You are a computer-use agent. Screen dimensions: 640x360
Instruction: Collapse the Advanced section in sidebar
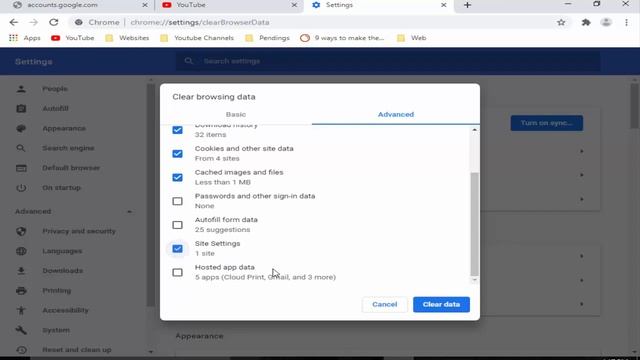tap(129, 211)
